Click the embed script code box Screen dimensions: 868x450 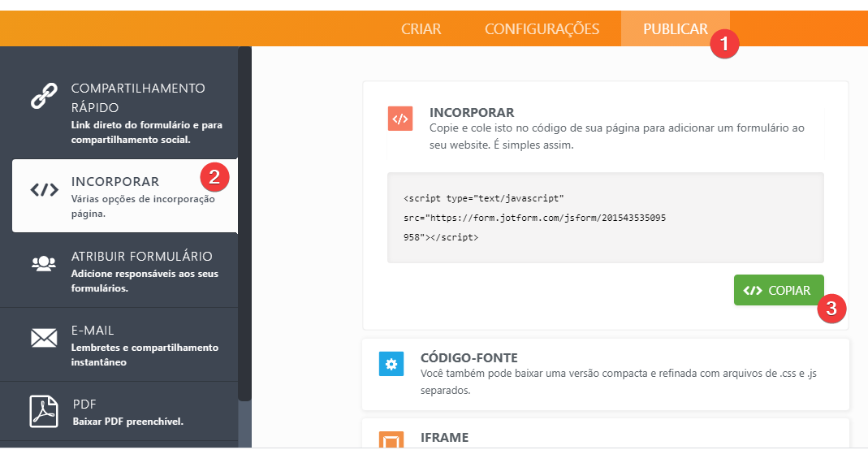click(x=606, y=218)
